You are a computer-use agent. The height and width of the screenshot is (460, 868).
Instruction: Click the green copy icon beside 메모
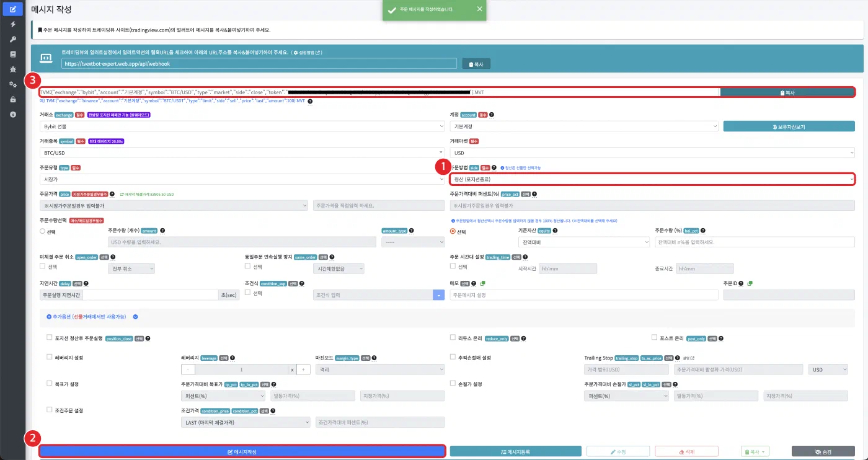click(482, 283)
